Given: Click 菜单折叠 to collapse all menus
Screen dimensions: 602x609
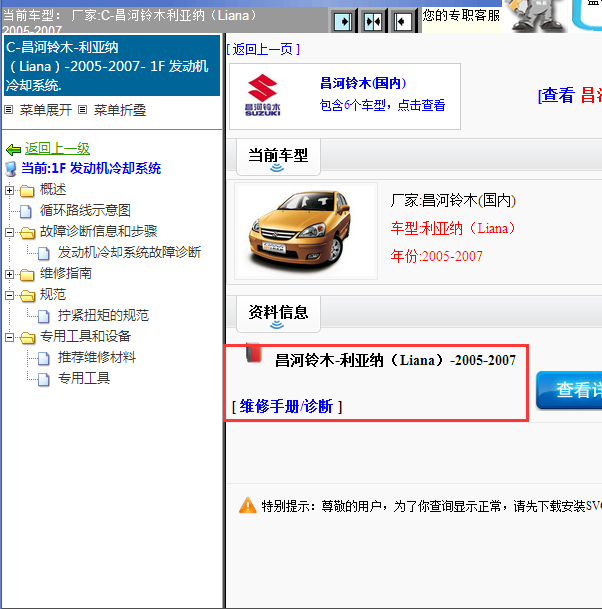Looking at the screenshot, I should click(x=120, y=110).
